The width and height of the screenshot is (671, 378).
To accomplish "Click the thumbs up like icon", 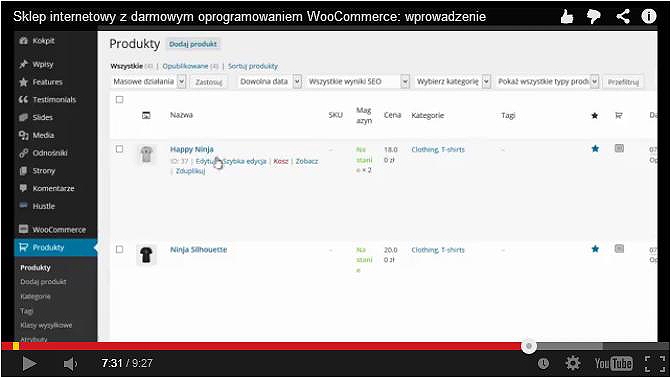I will pos(567,17).
